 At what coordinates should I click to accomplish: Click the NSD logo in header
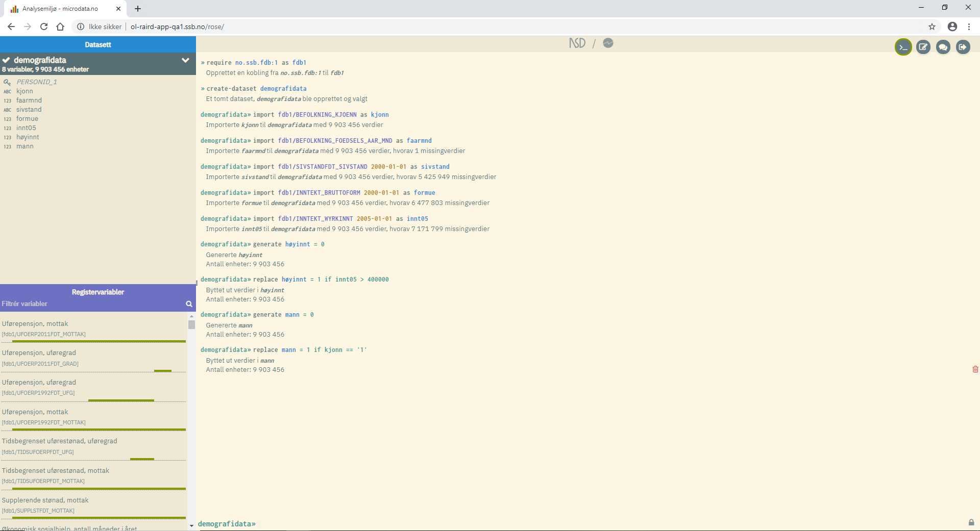coord(577,43)
